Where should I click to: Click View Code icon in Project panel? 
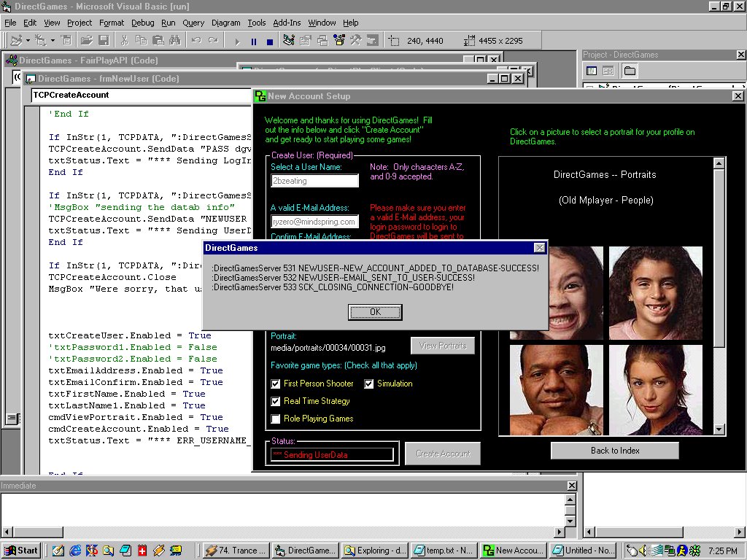pos(592,71)
